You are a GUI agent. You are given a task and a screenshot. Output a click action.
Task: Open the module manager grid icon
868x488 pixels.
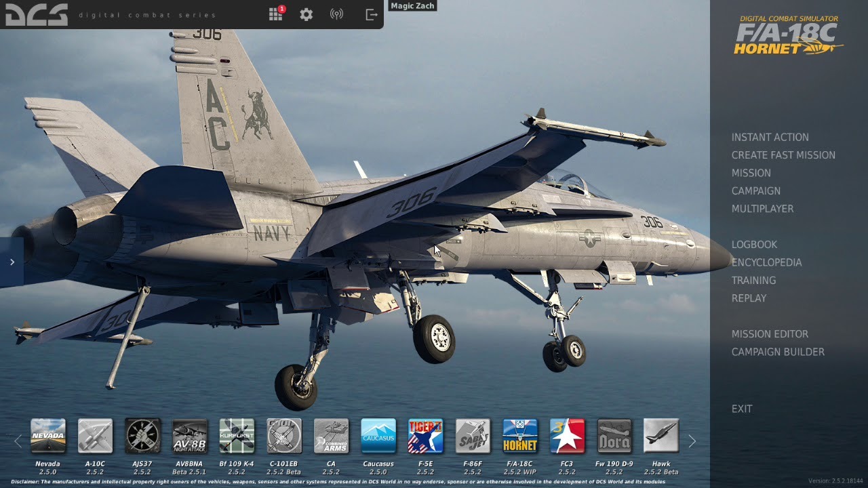275,14
